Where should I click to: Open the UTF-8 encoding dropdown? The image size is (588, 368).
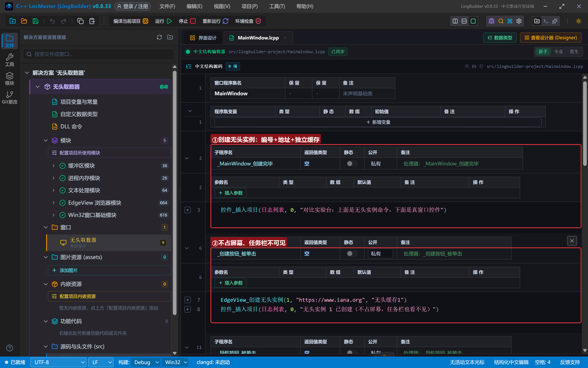(x=58, y=362)
